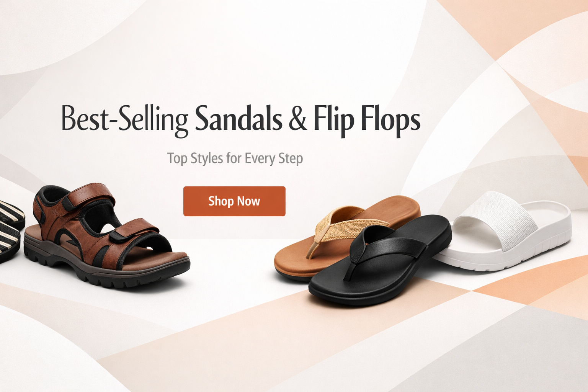Click the ankle velcro strap of brown sandal
This screenshot has height=392, width=588.
click(x=90, y=194)
